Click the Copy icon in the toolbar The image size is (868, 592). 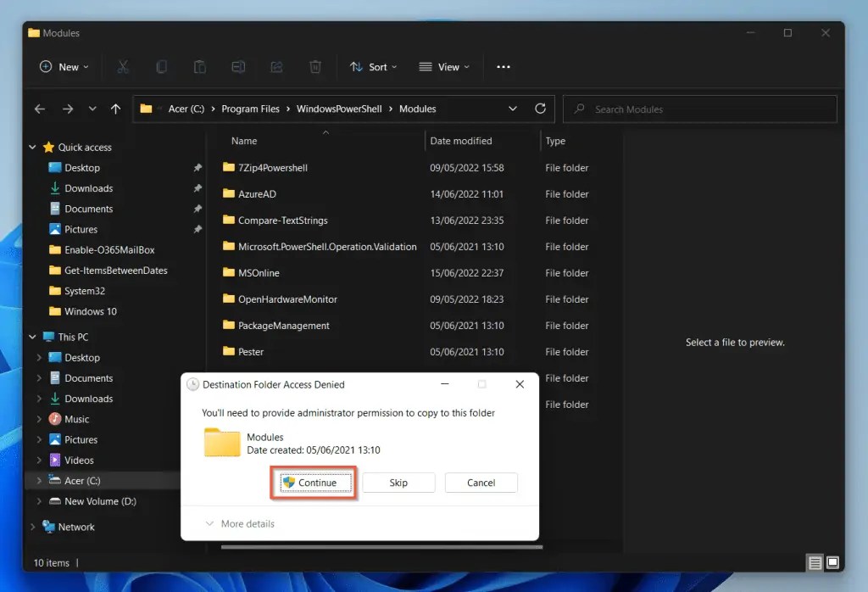click(161, 67)
